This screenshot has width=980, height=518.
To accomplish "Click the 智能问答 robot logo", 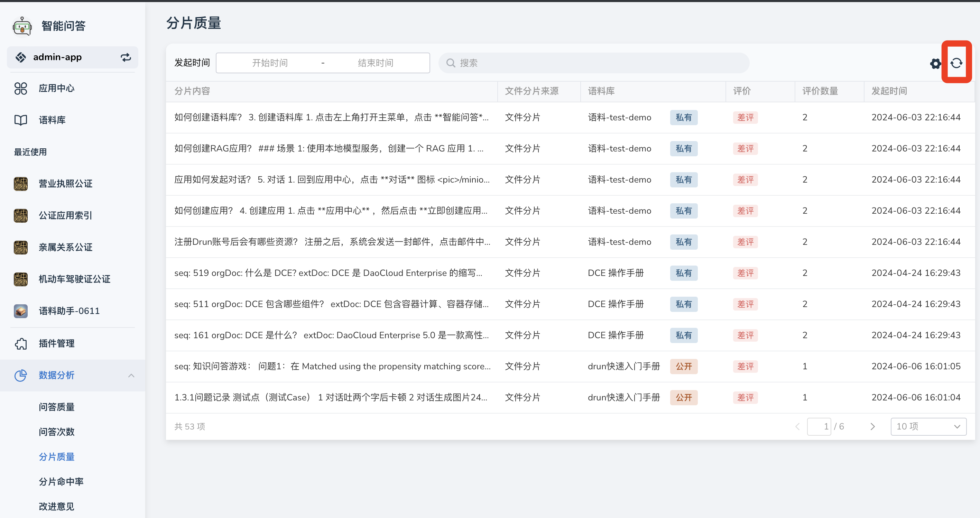I will [22, 26].
